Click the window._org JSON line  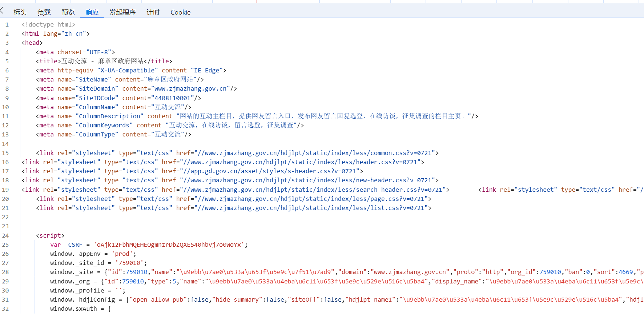347,281
